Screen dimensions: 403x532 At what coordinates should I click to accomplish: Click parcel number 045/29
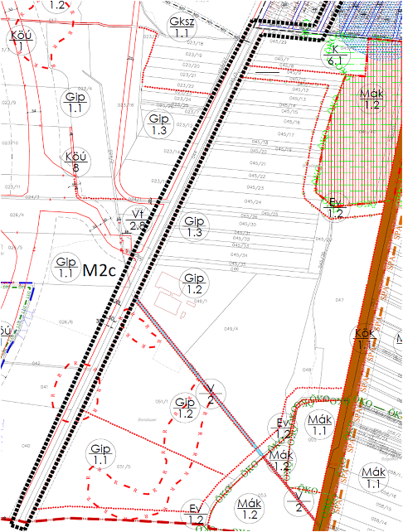278,41
